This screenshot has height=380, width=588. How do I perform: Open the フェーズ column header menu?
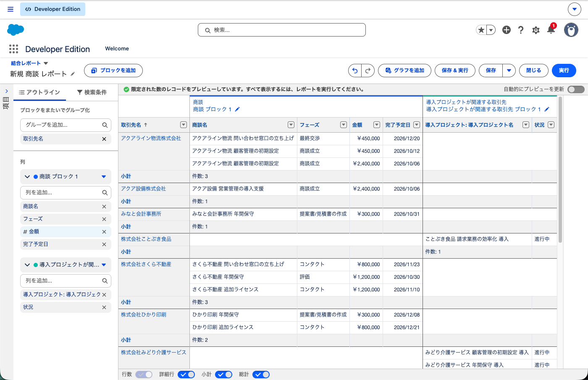click(344, 125)
